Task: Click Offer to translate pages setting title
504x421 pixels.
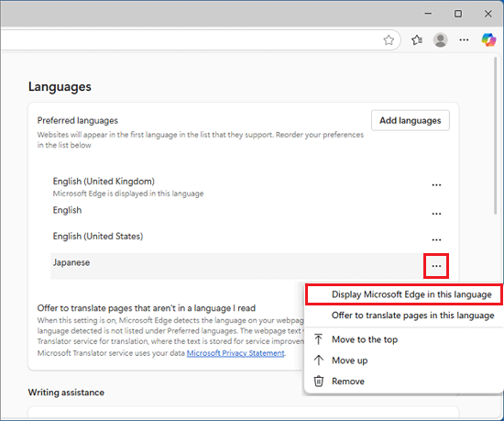Action: click(x=147, y=308)
